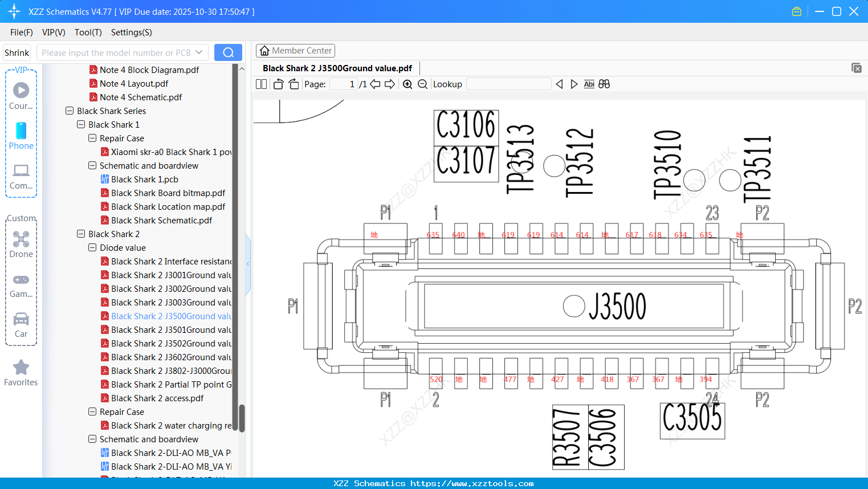Find previous lookup result
The image size is (868, 489).
click(559, 84)
